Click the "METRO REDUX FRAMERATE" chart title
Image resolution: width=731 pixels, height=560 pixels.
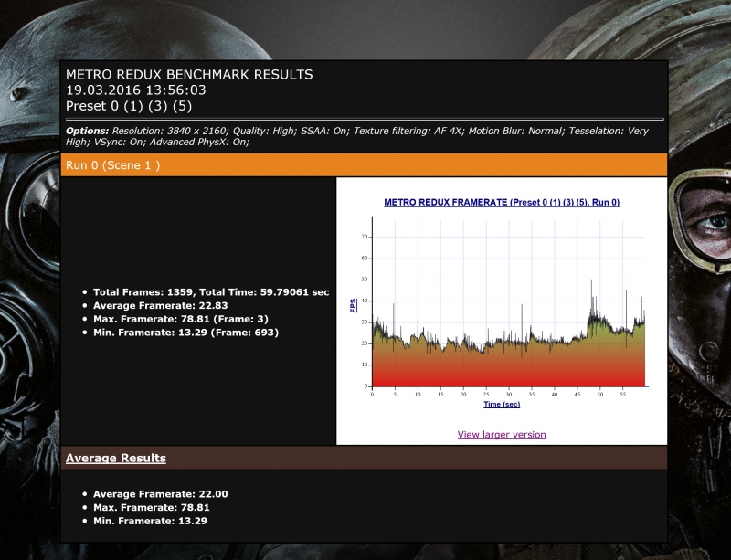coord(502,203)
